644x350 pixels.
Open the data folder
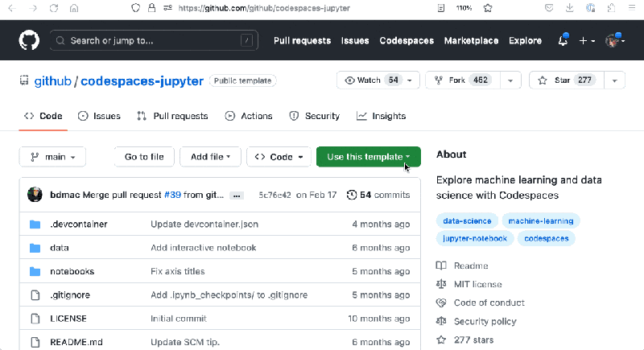60,248
